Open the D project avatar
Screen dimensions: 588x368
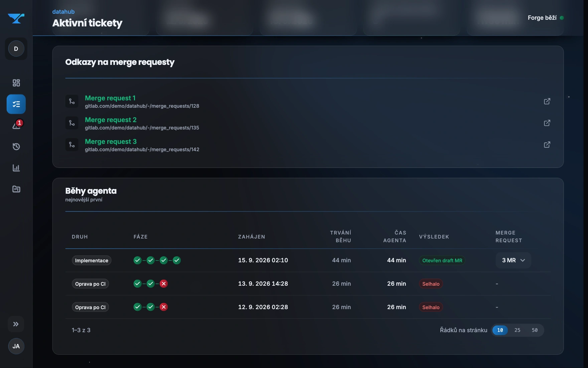pos(16,49)
